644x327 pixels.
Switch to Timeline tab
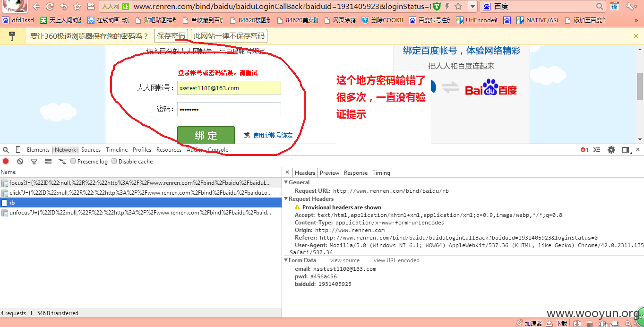[117, 150]
